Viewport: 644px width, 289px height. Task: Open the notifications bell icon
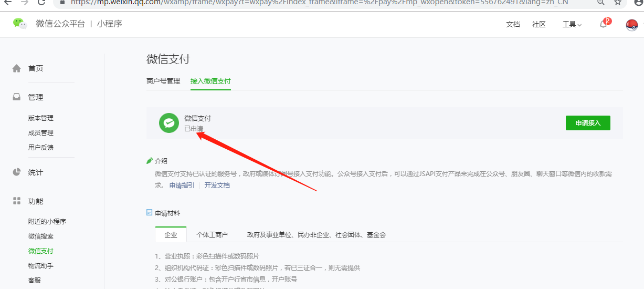[604, 24]
